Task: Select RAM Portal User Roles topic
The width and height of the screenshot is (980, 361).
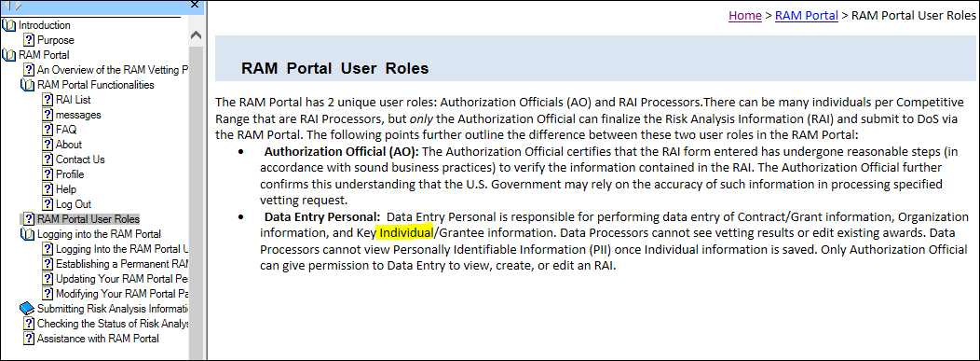Action: 88,219
